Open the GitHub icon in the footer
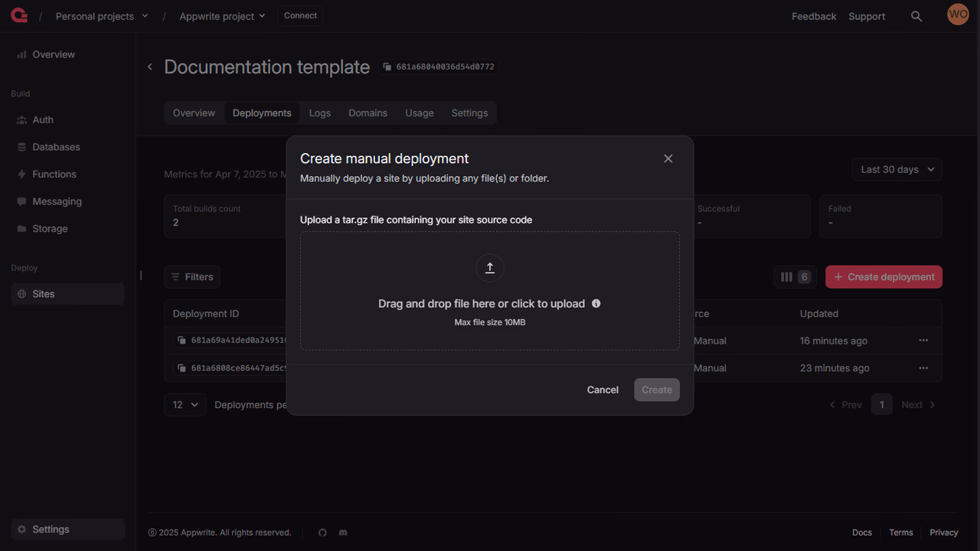Image resolution: width=980 pixels, height=551 pixels. (x=322, y=533)
